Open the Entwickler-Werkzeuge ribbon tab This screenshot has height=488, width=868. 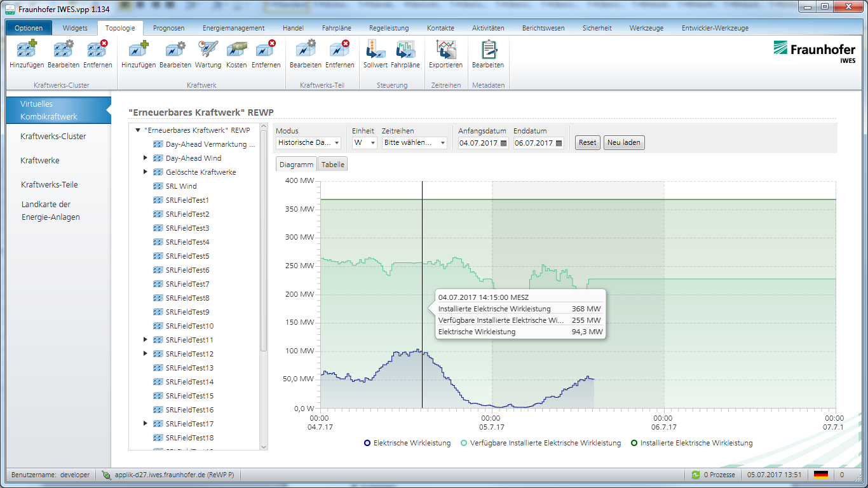(715, 28)
